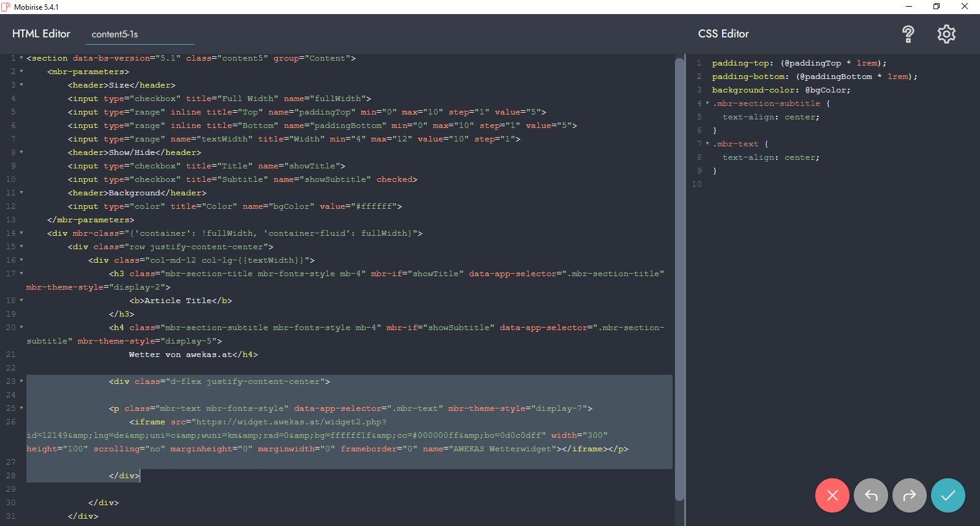Collapse the h3 element on line 17
This screenshot has width=980, height=526.
pyautogui.click(x=21, y=274)
